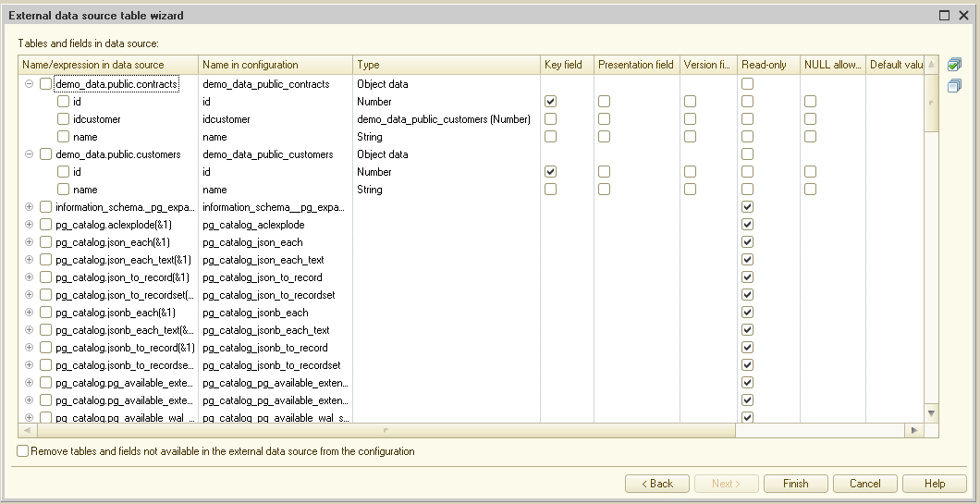Tick the idcustomer field selection checkbox
Image resolution: width=980 pixels, height=504 pixels.
point(63,119)
